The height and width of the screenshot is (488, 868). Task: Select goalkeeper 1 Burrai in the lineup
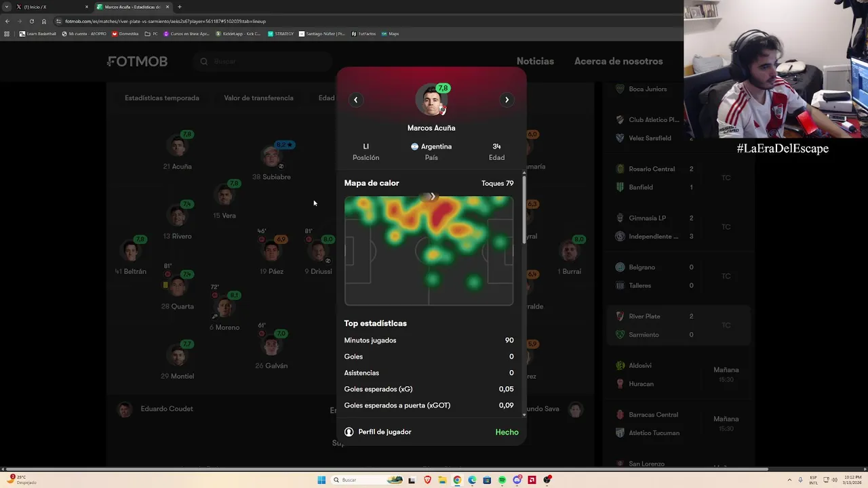(x=570, y=256)
